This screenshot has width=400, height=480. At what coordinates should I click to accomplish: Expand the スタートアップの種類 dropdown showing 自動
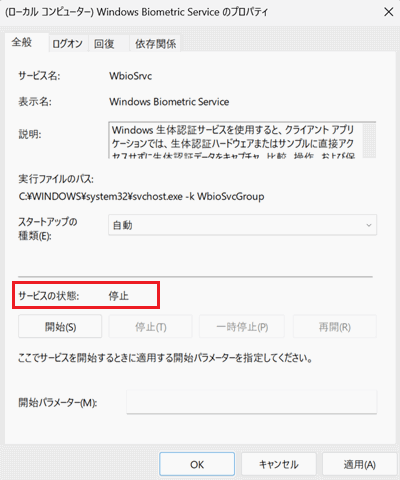242,225
